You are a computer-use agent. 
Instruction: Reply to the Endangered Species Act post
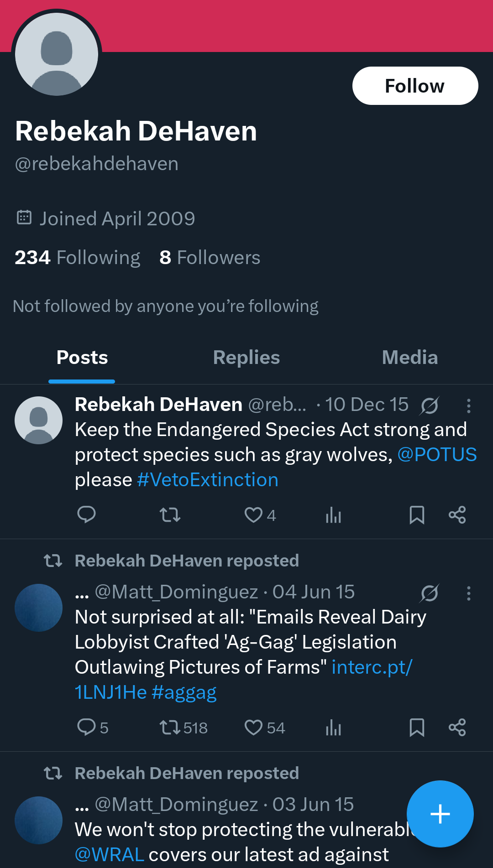click(86, 515)
